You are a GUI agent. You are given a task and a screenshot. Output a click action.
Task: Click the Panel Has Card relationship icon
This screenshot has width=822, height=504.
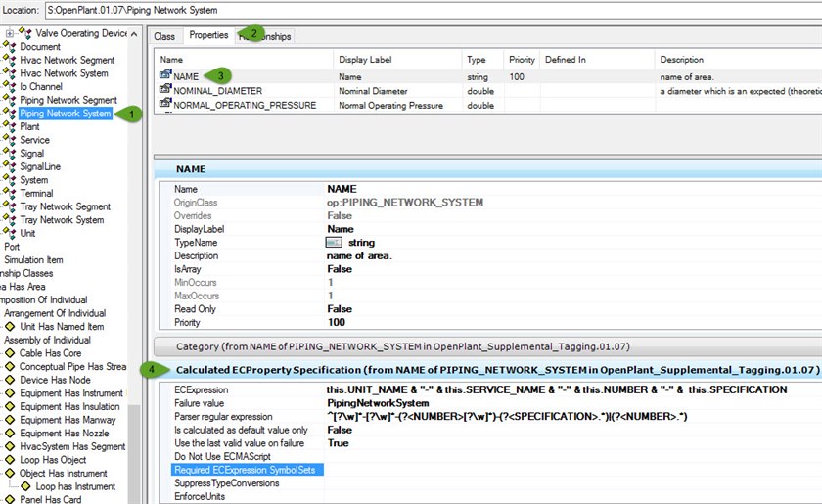tap(10, 499)
